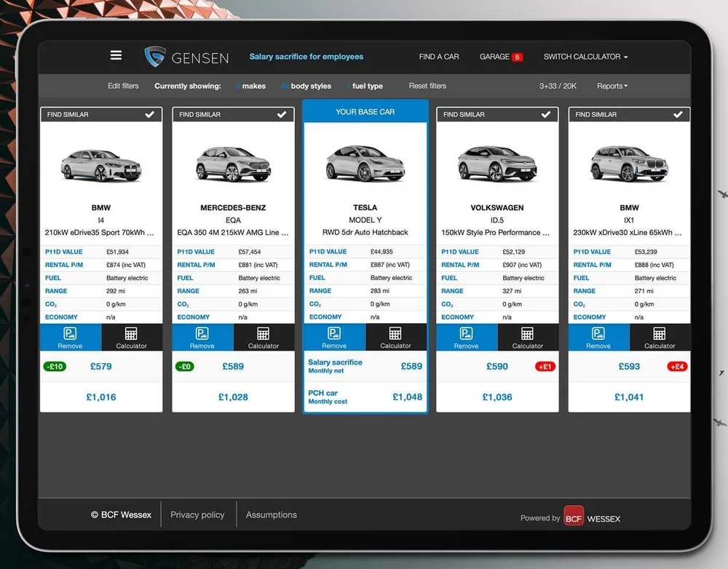Click Reset filters
728x569 pixels.
(427, 86)
